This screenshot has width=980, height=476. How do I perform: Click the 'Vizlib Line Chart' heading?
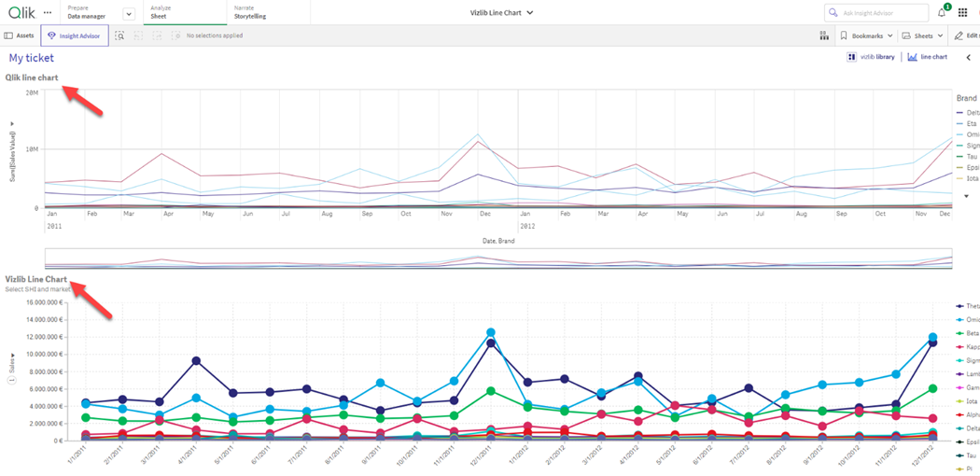point(36,279)
